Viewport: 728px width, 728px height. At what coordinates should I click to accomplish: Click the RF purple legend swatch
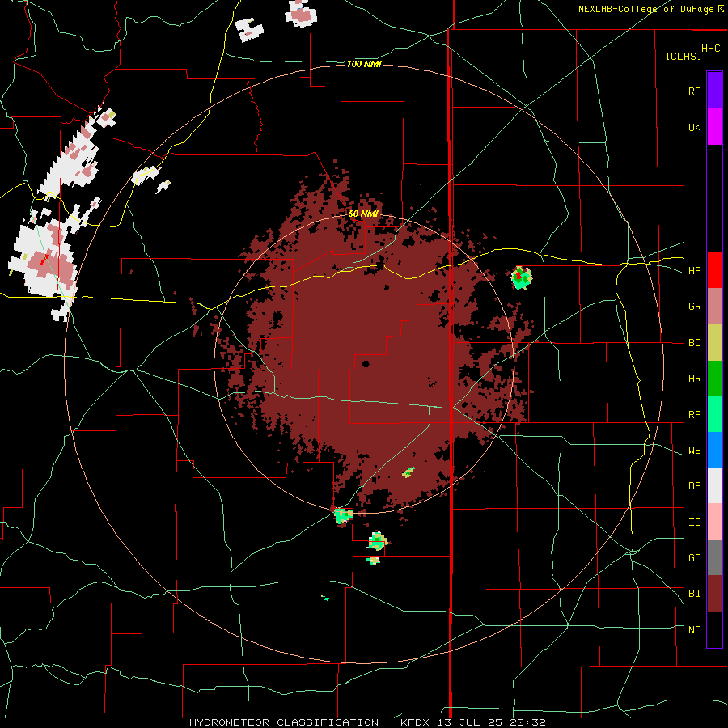pos(714,91)
